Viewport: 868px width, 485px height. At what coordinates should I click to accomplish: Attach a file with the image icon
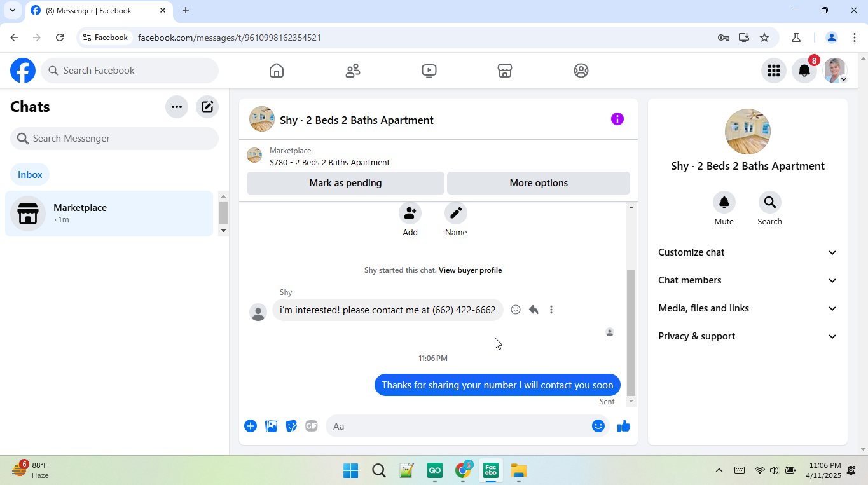[271, 426]
